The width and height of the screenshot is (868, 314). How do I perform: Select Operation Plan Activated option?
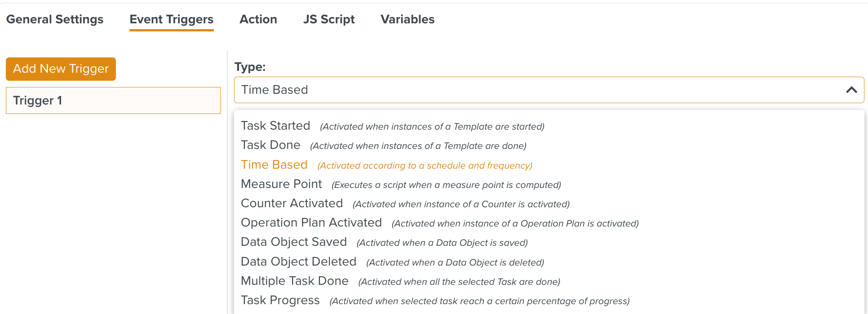click(311, 223)
